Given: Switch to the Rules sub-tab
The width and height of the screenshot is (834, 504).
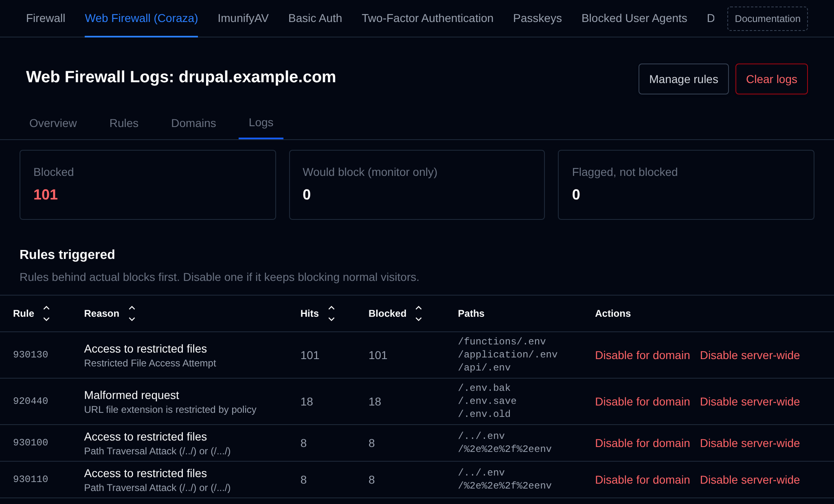Looking at the screenshot, I should tap(124, 123).
